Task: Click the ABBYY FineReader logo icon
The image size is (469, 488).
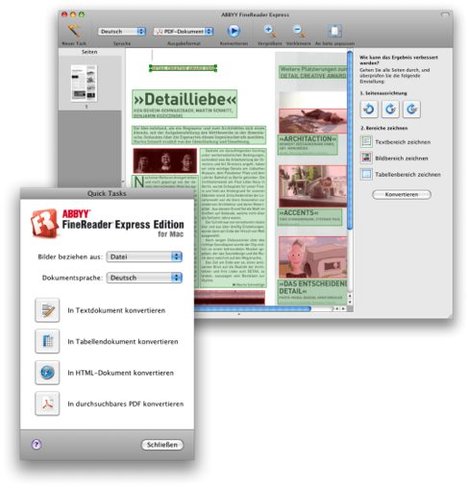Action: (x=45, y=222)
